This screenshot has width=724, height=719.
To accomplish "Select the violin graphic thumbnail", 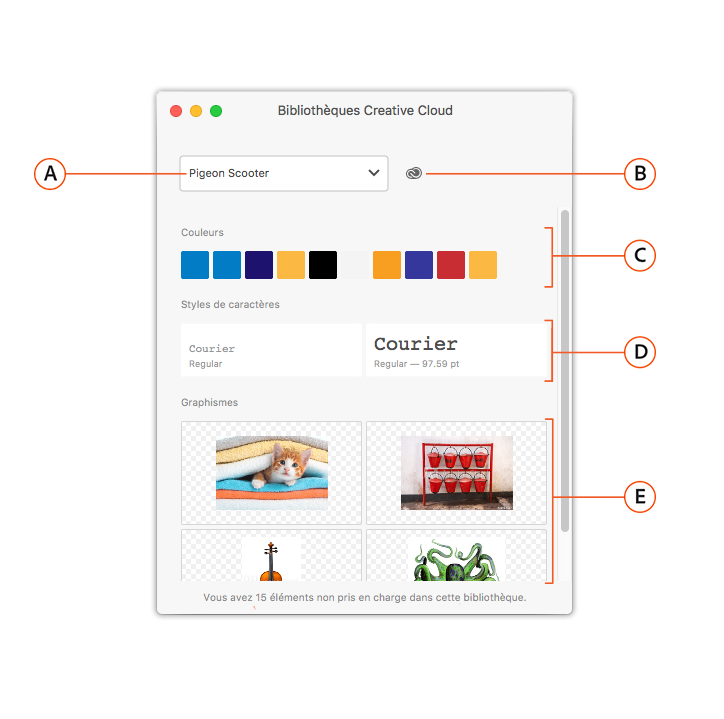I will point(272,555).
